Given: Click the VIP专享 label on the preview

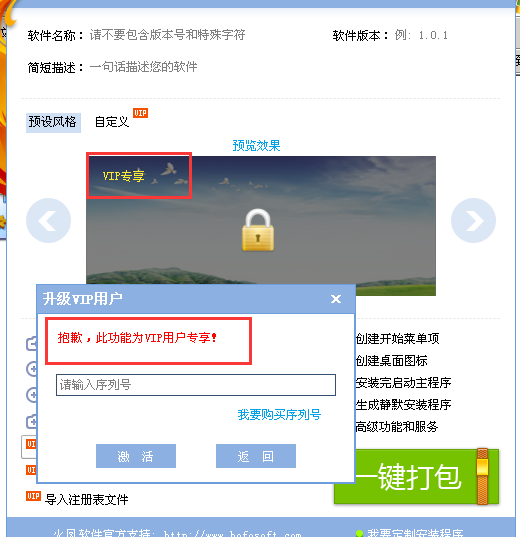Looking at the screenshot, I should pos(123,176).
